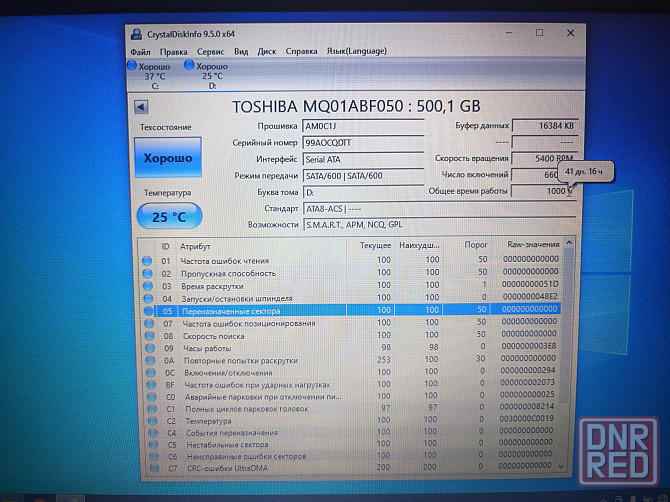Select row Запуски/остановки шпинделя
The image size is (670, 502).
tap(351, 297)
